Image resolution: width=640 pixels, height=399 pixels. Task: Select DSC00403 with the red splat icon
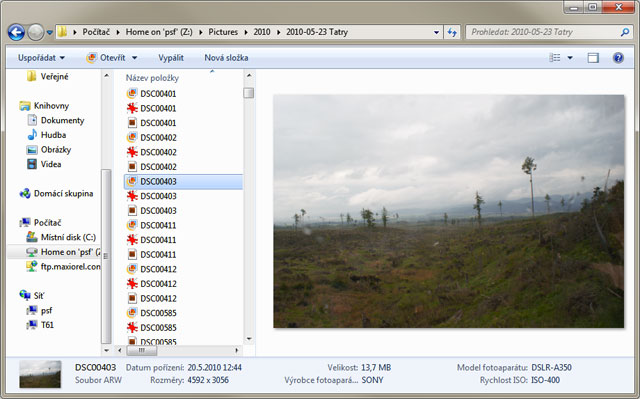click(151, 196)
